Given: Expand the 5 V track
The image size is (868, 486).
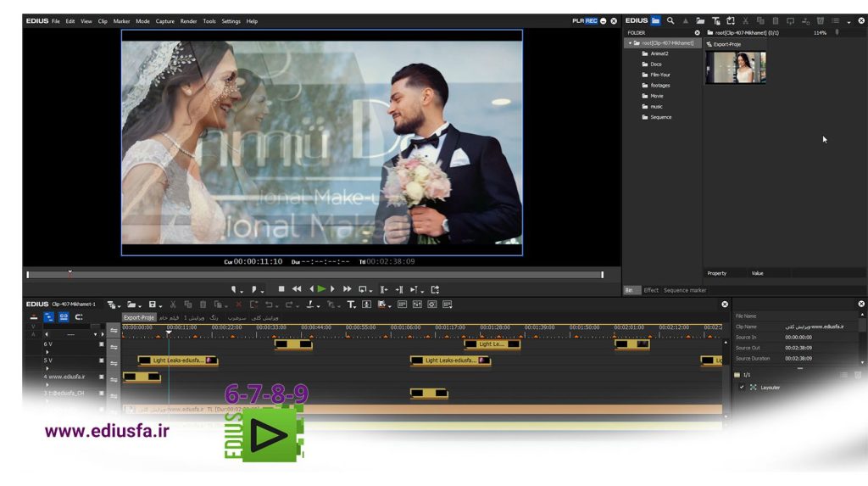Looking at the screenshot, I should coord(47,368).
